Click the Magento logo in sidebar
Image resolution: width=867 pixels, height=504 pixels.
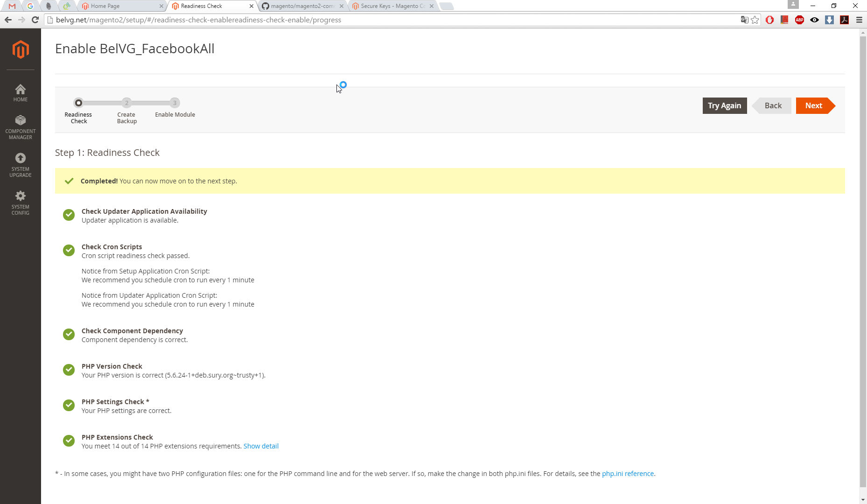click(21, 49)
